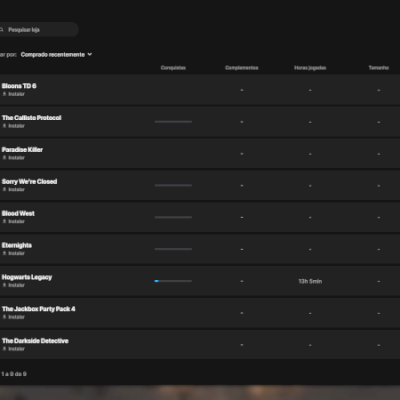Open the Eternights title
Viewport: 400px width, 400px height.
17,245
